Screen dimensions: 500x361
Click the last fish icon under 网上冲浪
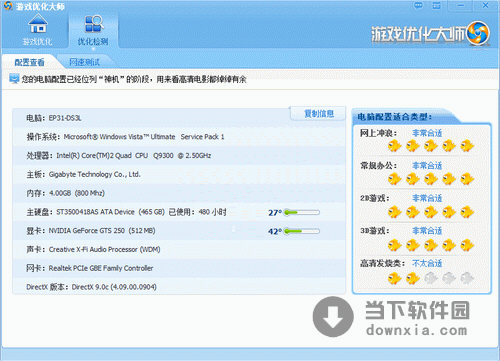(x=467, y=146)
